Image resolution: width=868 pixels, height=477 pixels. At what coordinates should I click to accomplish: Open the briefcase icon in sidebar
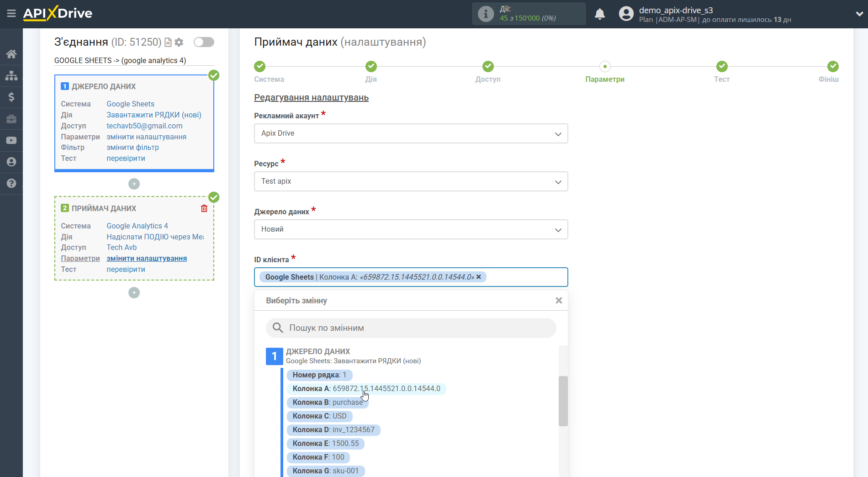click(11, 119)
